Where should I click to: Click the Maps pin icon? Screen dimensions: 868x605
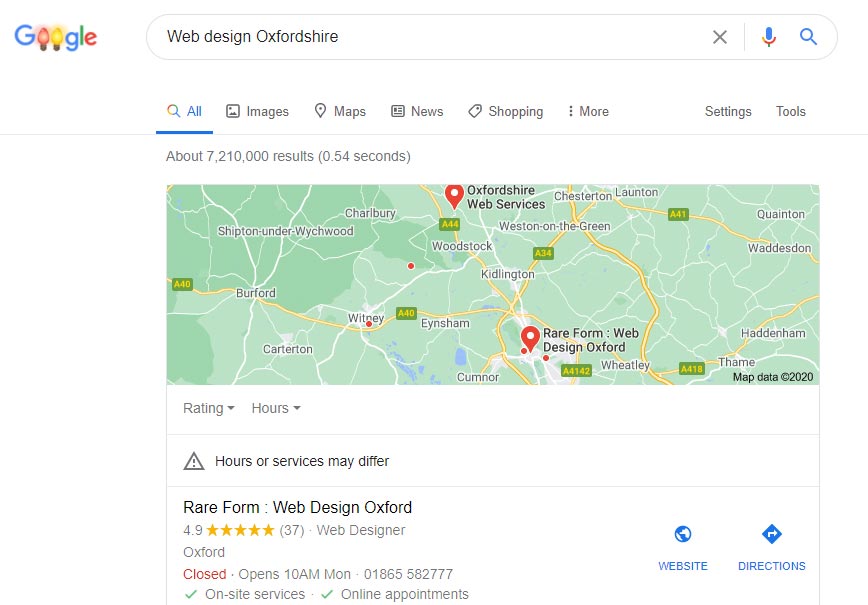tap(318, 111)
